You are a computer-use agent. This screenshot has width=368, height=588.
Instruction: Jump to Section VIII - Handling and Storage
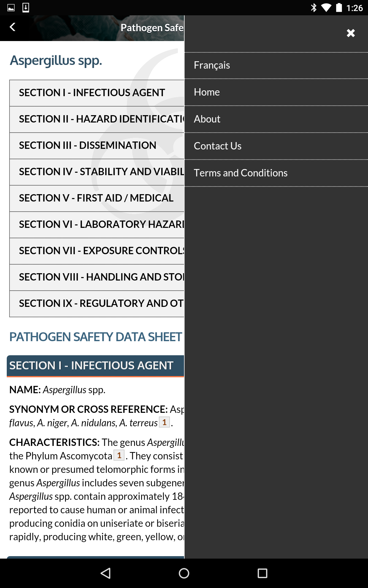coord(97,277)
